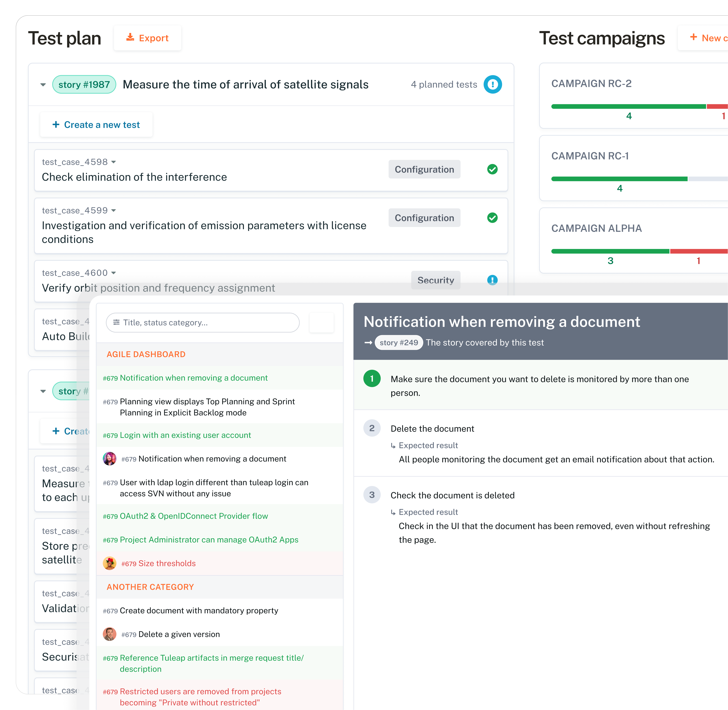Click Create a new test button
The width and height of the screenshot is (728, 710).
[96, 124]
